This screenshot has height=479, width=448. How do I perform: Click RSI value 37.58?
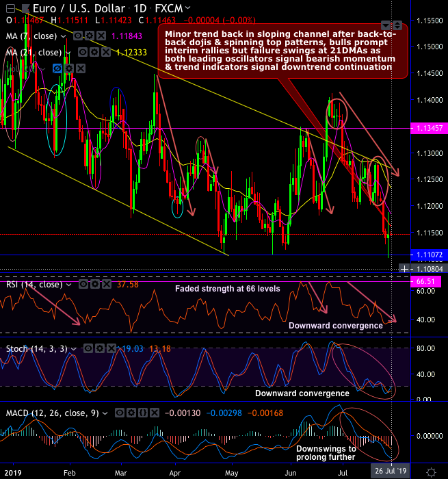[x=128, y=285]
